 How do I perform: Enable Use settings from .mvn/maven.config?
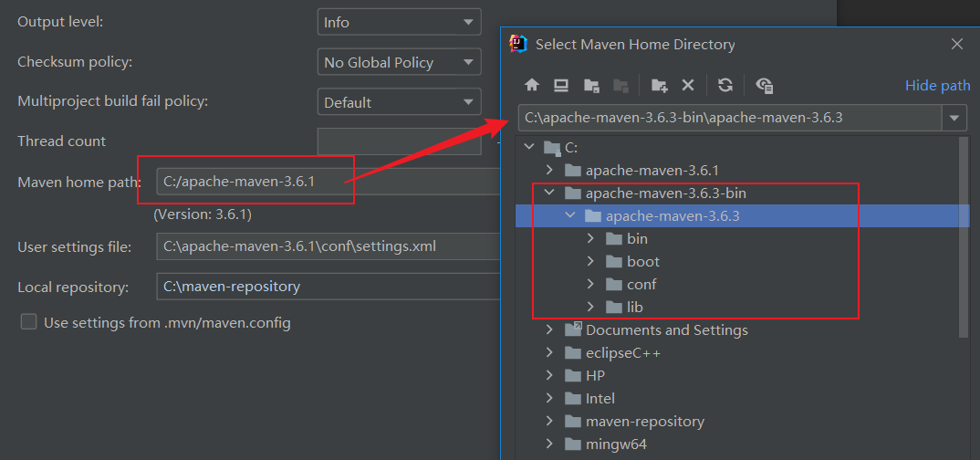coord(29,322)
